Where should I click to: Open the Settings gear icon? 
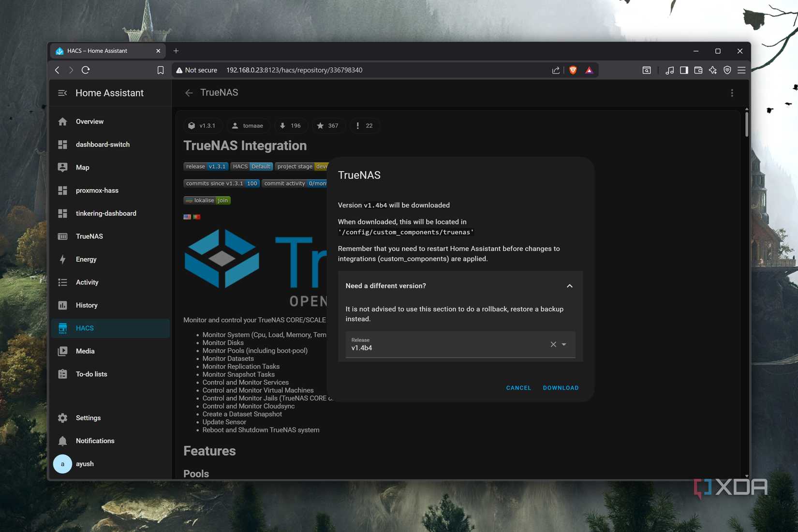(62, 418)
